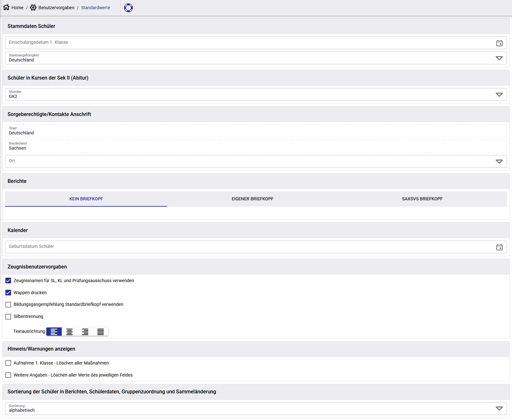The height and width of the screenshot is (420, 512).
Task: Expand the Sortierung dropdown
Action: point(499,409)
